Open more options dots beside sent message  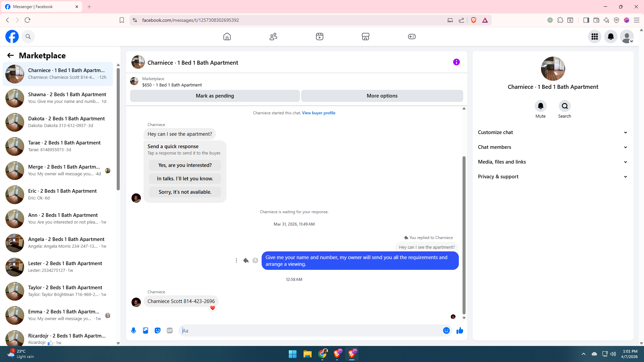pyautogui.click(x=236, y=260)
